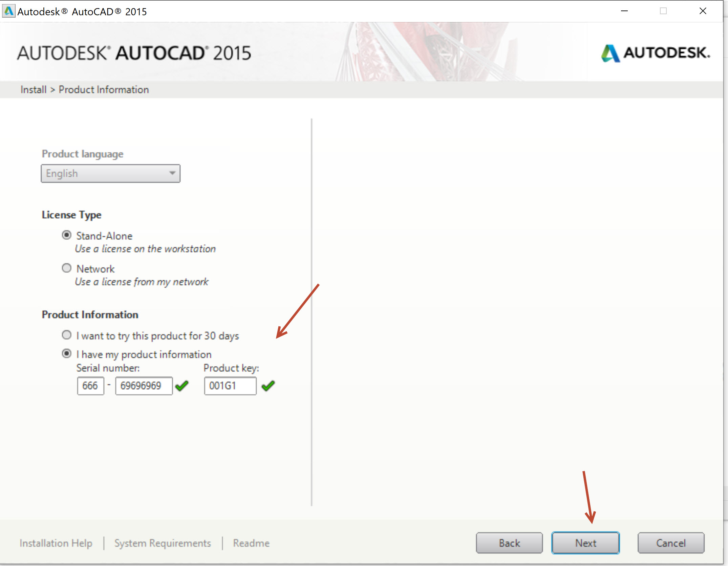Click the Back button to return
This screenshot has height=566, width=728.
click(509, 542)
